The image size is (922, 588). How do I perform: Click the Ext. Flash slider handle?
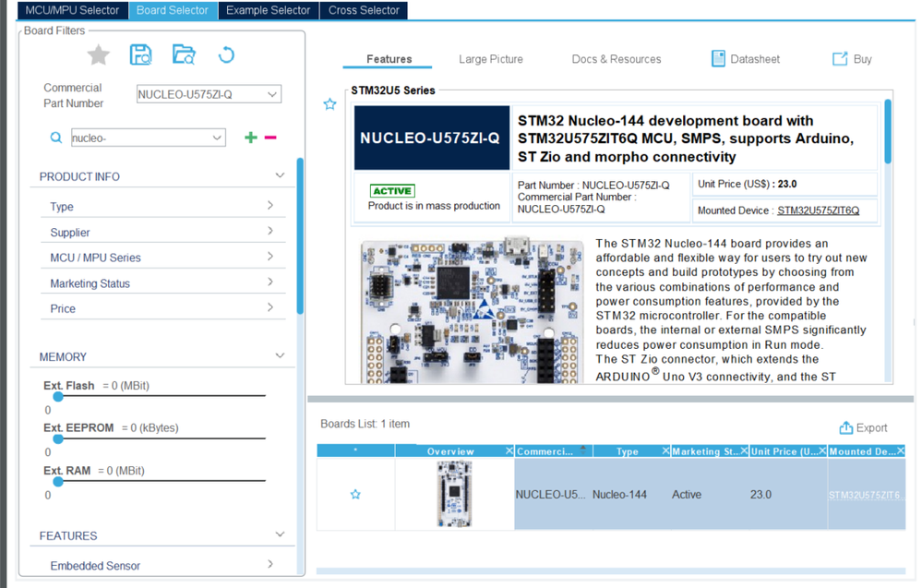tap(57, 396)
